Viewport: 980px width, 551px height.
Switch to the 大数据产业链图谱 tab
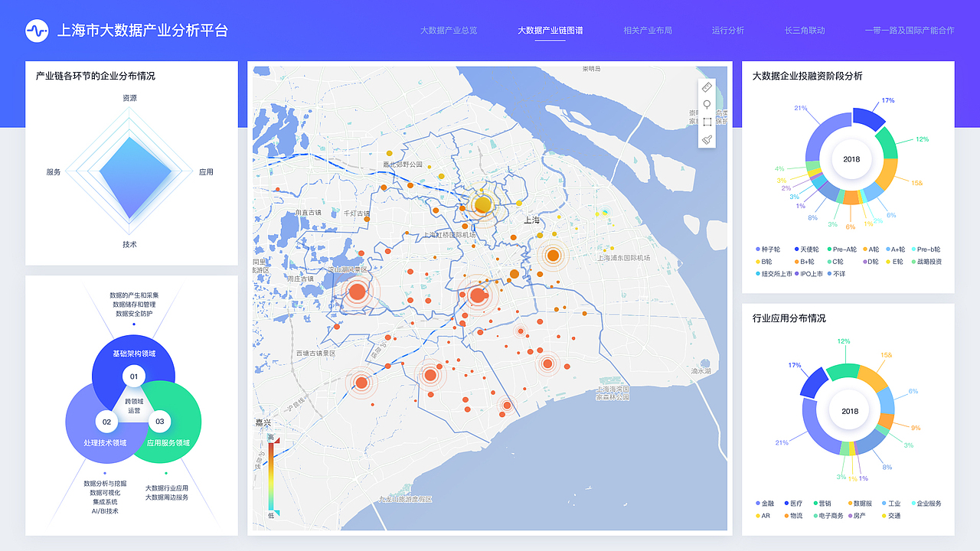550,31
